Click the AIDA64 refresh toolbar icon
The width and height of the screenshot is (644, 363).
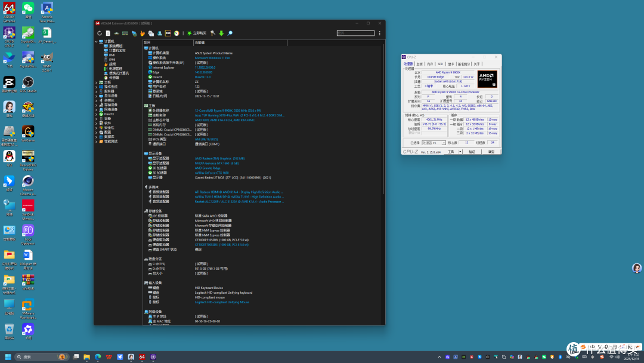pyautogui.click(x=100, y=33)
